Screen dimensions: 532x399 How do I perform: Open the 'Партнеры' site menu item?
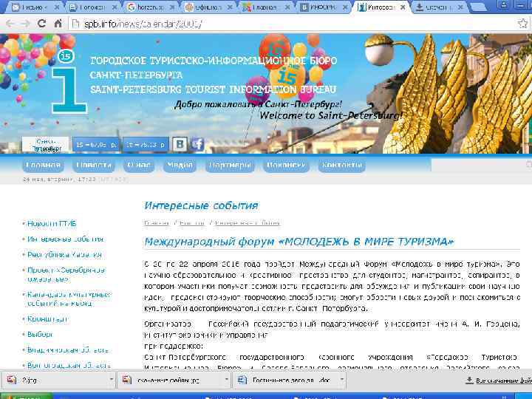pyautogui.click(x=230, y=166)
